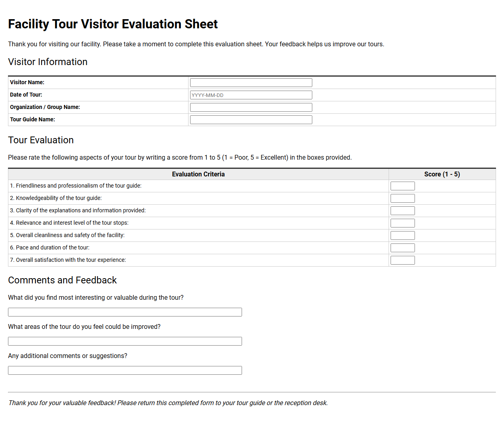The width and height of the screenshot is (504, 447).
Task: Select score box for cleanliness and safety
Action: [403, 235]
